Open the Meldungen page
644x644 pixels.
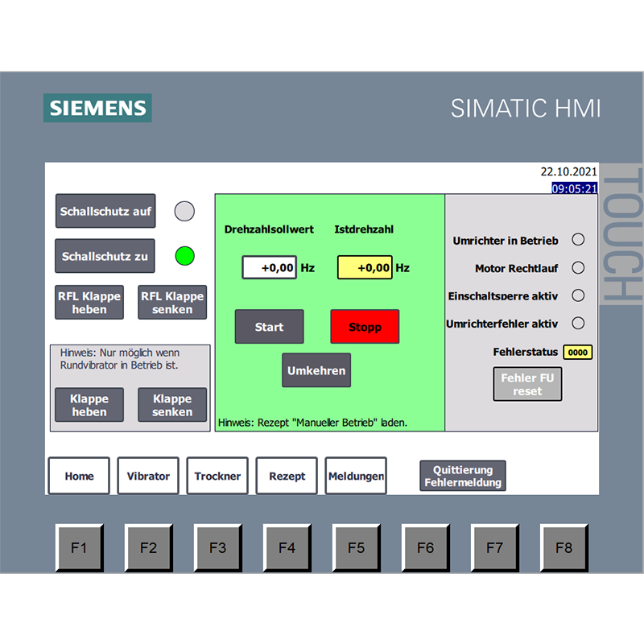tap(356, 476)
